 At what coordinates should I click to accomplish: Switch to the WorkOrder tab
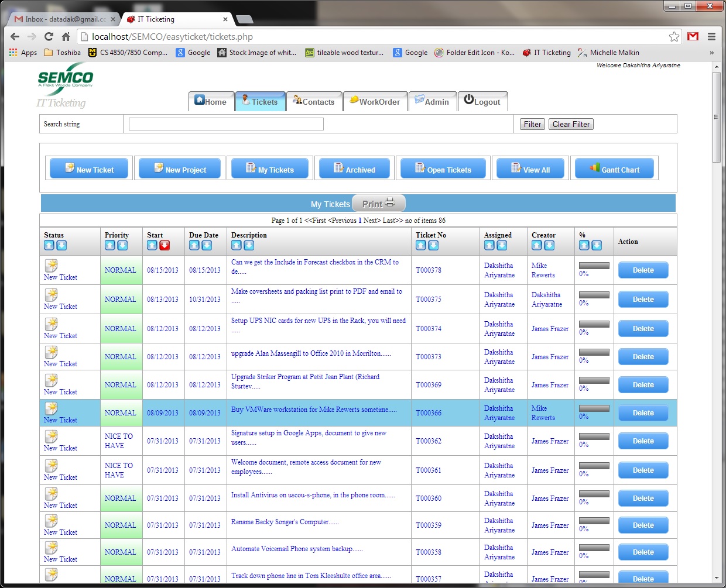pyautogui.click(x=375, y=102)
